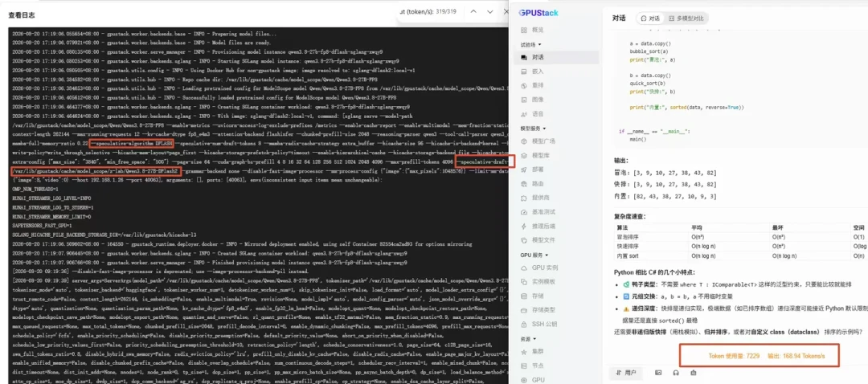Screen dimensions: 868x384
Task: Click the headphones audio icon in chat toolbar
Action: 676,373
